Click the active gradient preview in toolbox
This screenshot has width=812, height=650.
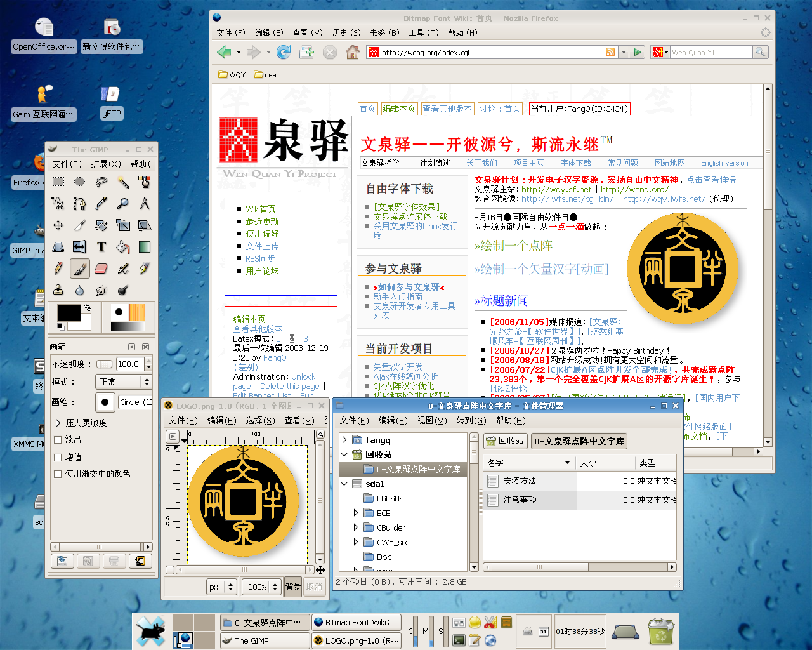pyautogui.click(x=128, y=326)
